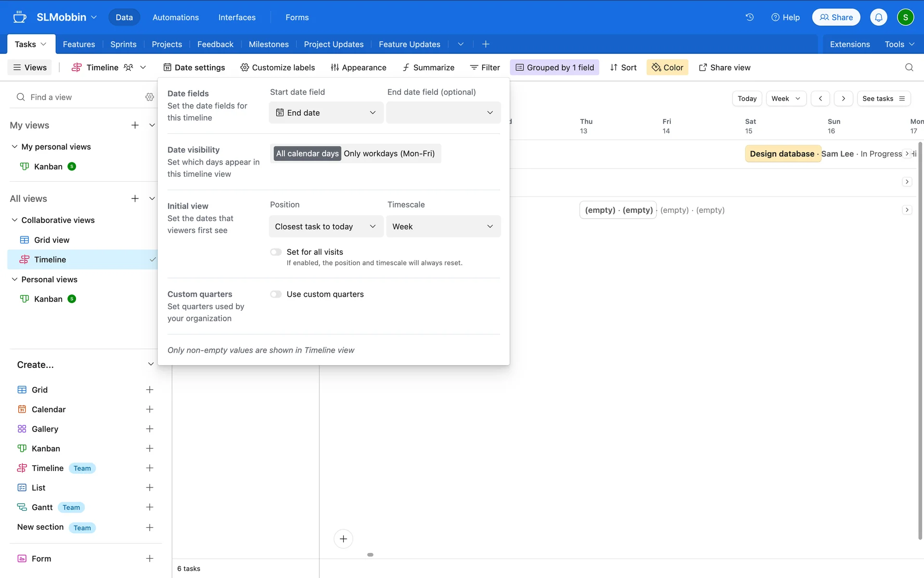Switch to the Sprints table tab
Image resolution: width=924 pixels, height=578 pixels.
click(x=123, y=44)
